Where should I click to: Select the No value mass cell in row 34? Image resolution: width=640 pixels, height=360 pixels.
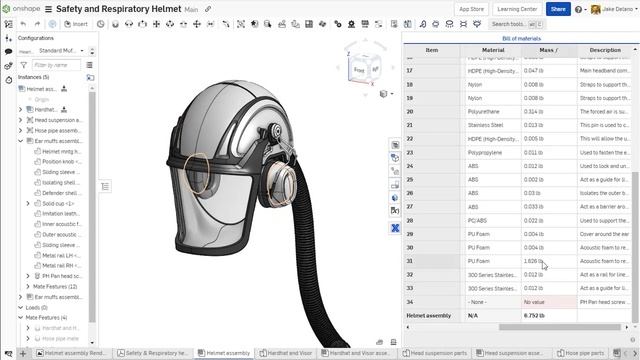coord(549,302)
